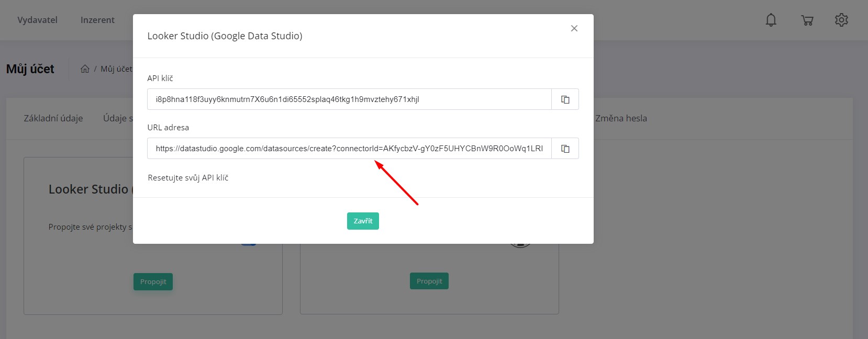Click the Zavřít button
Image resolution: width=868 pixels, height=339 pixels.
(363, 221)
